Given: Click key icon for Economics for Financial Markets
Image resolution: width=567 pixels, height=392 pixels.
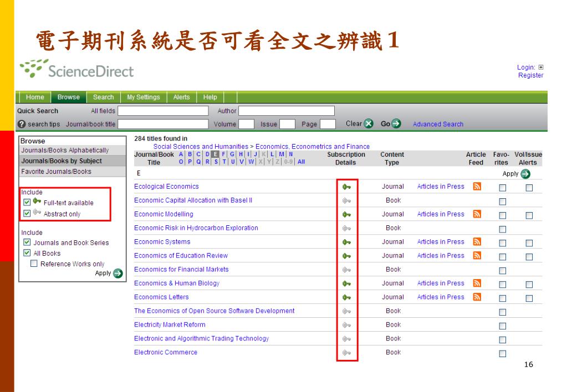Looking at the screenshot, I should coord(347,270).
